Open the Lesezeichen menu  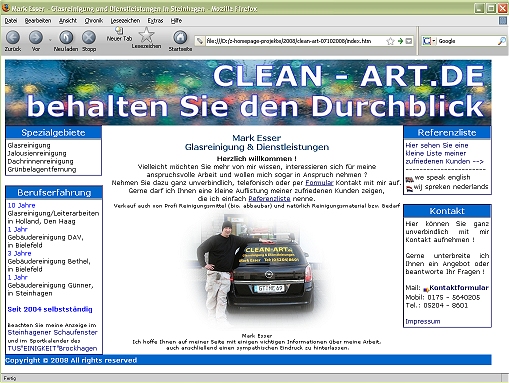coord(125,21)
